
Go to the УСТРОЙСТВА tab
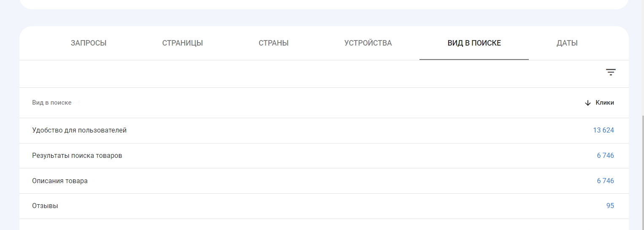click(368, 43)
